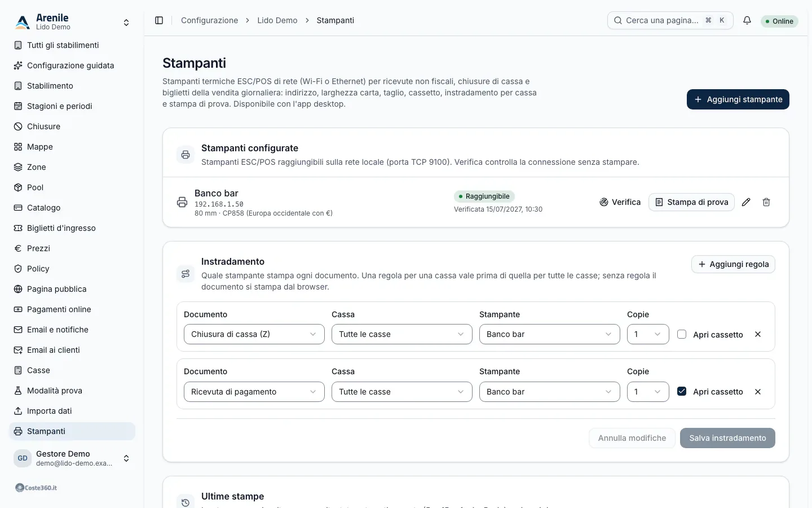Screen dimensions: 812x508
Task: Click Annulla modifiche button
Action: pos(632,438)
